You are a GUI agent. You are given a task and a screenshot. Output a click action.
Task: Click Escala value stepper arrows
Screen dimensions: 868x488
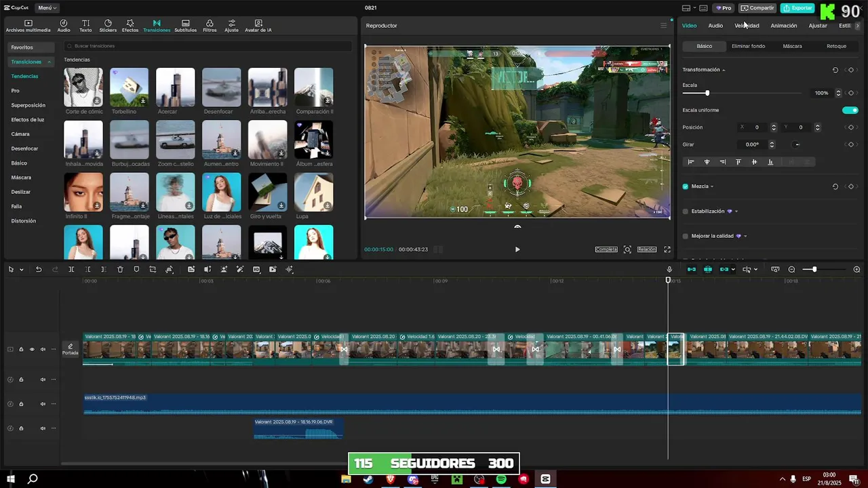pos(838,93)
